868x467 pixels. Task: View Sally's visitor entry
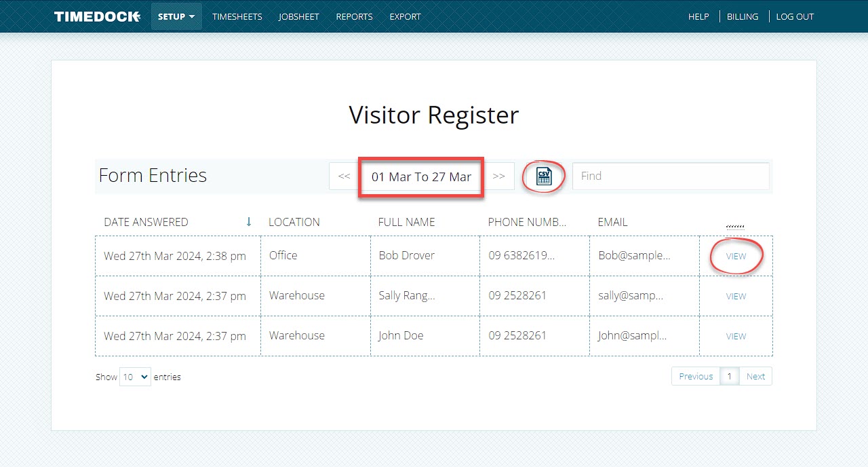pyautogui.click(x=736, y=297)
